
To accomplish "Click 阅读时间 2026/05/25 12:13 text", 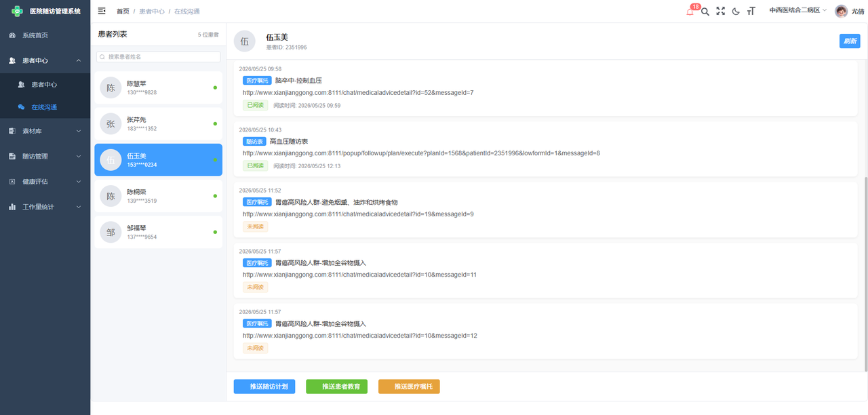I will [x=307, y=166].
